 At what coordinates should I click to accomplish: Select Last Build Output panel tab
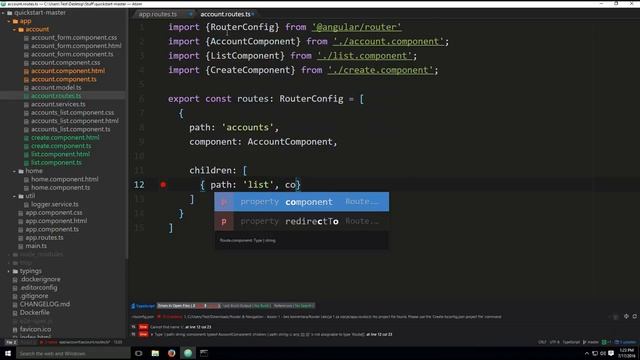(x=246, y=306)
